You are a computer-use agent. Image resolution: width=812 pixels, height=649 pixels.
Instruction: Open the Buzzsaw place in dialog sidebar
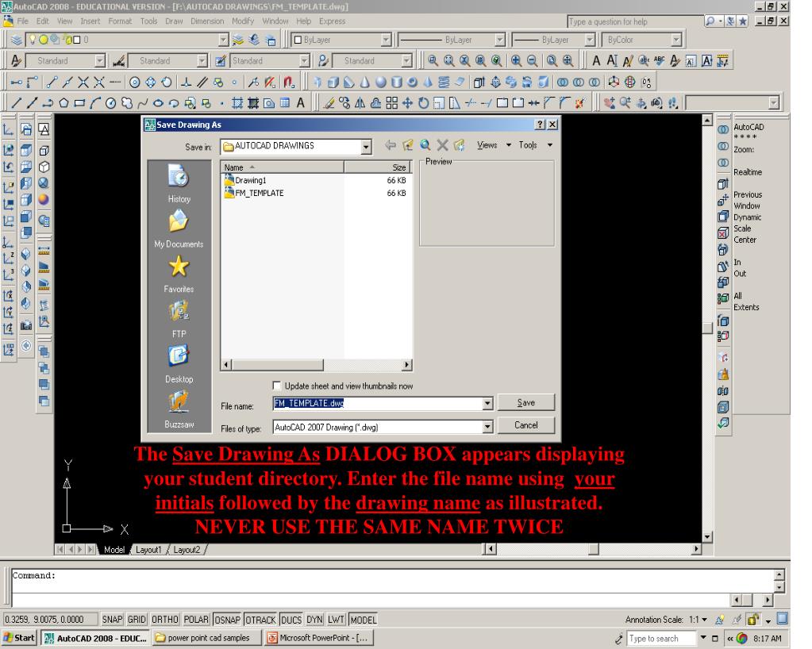[179, 410]
